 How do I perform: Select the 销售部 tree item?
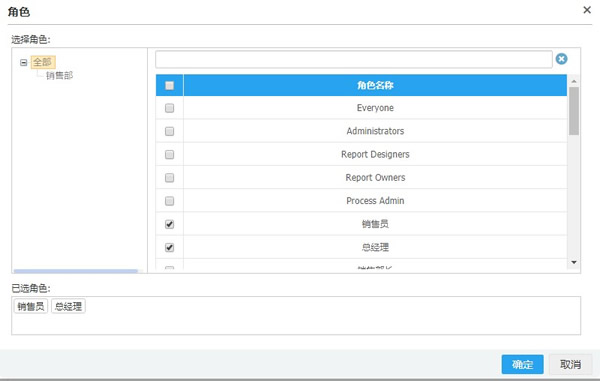click(59, 75)
